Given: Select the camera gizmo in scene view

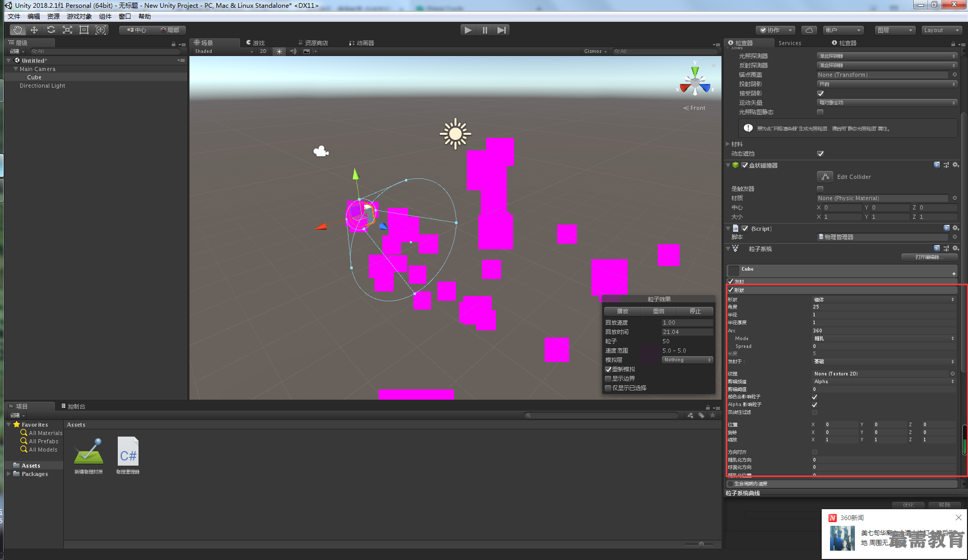Looking at the screenshot, I should click(x=321, y=151).
